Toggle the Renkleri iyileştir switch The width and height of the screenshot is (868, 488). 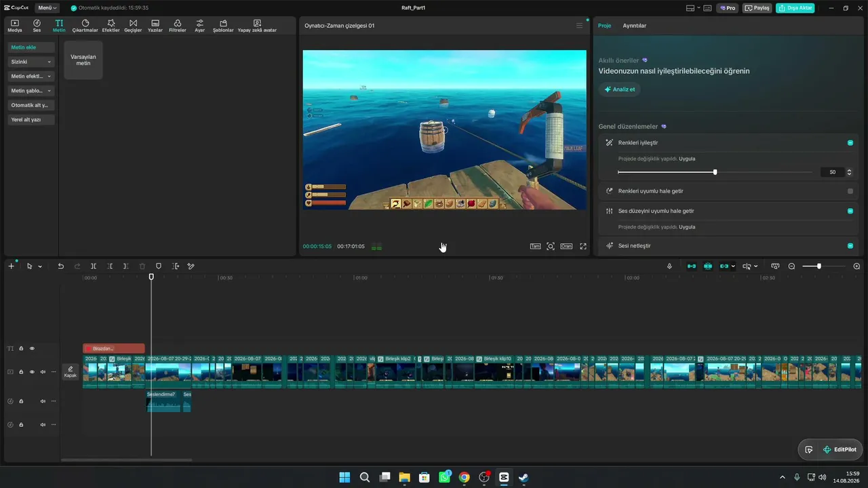point(850,143)
